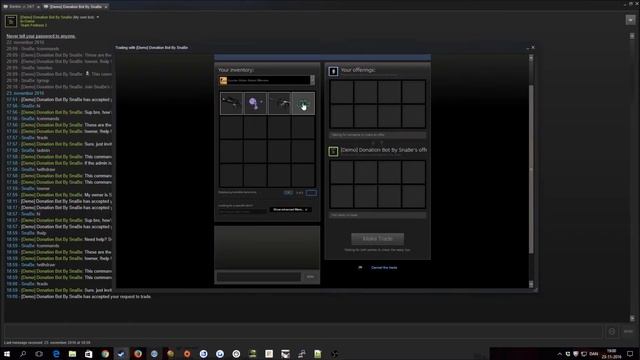640x360 pixels.
Task: Click the inventory game selector's orange icon
Action: pos(223,80)
